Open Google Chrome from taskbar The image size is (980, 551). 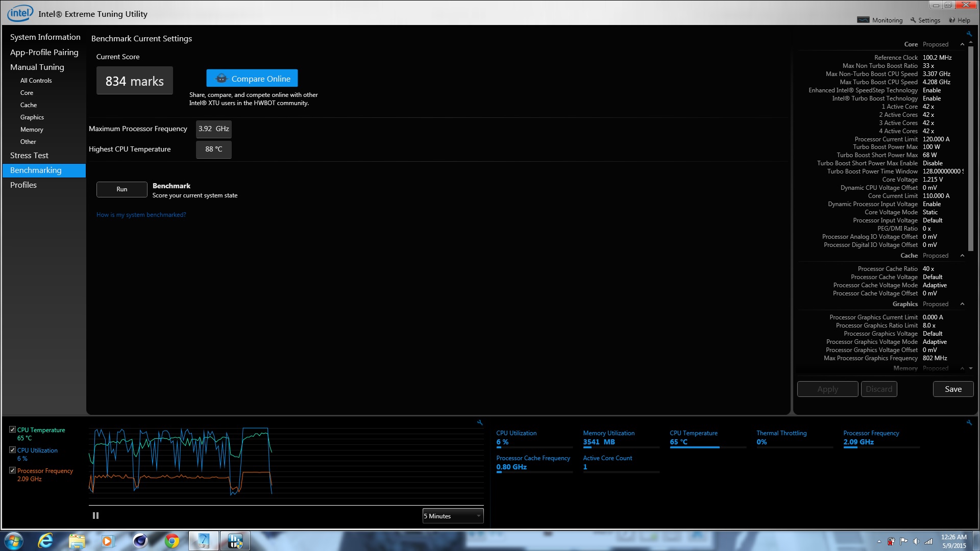click(172, 541)
